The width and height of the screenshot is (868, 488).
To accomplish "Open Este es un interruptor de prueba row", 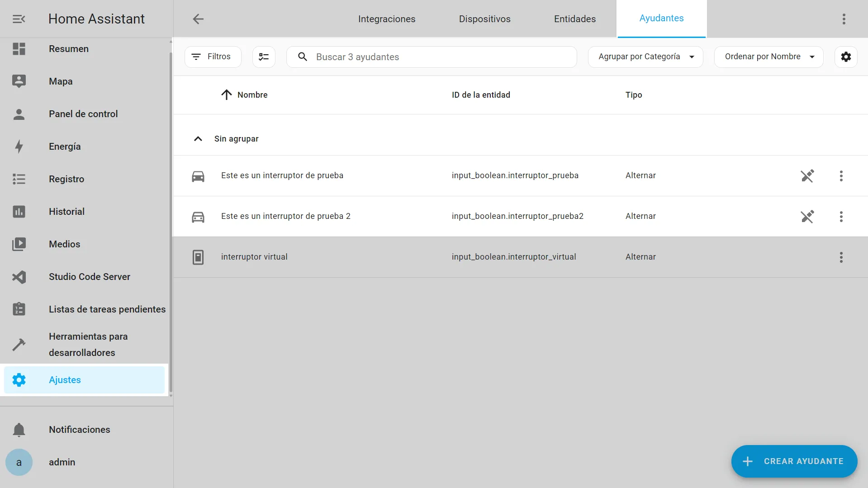I will pyautogui.click(x=521, y=176).
